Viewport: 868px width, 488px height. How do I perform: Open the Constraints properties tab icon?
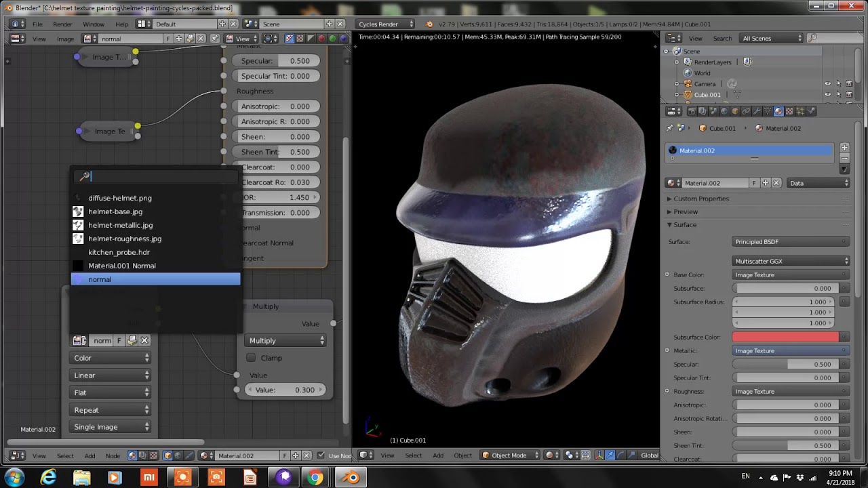point(746,111)
